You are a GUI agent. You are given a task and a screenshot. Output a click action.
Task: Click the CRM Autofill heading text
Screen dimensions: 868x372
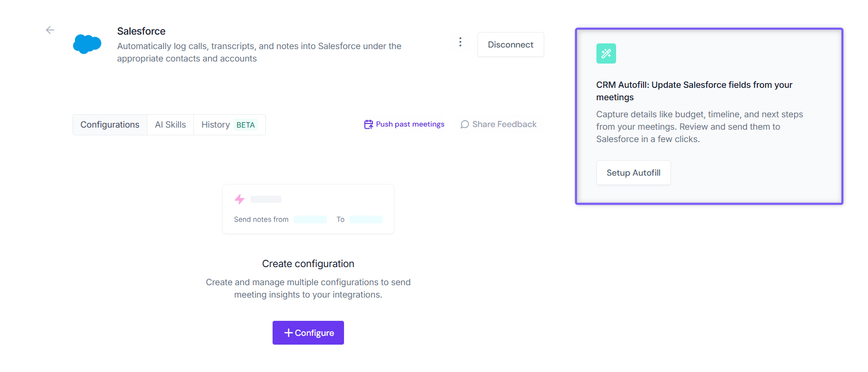pos(694,91)
